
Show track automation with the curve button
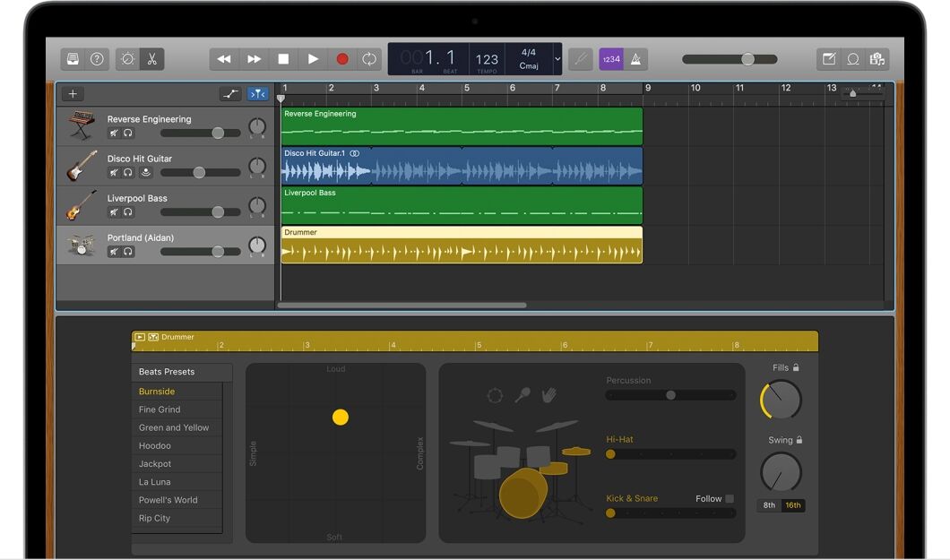tap(230, 93)
